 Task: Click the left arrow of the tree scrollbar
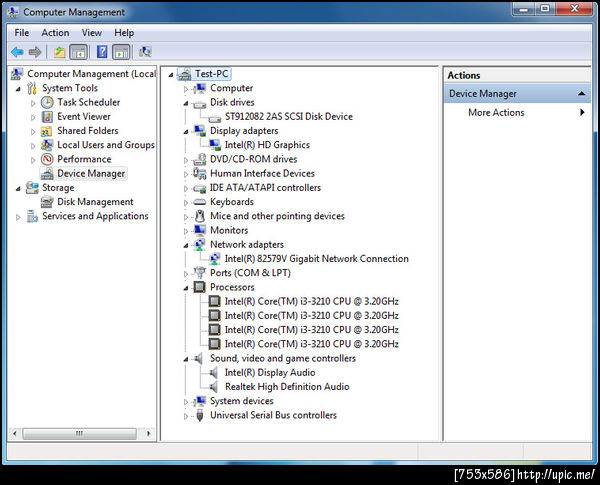pyautogui.click(x=15, y=434)
